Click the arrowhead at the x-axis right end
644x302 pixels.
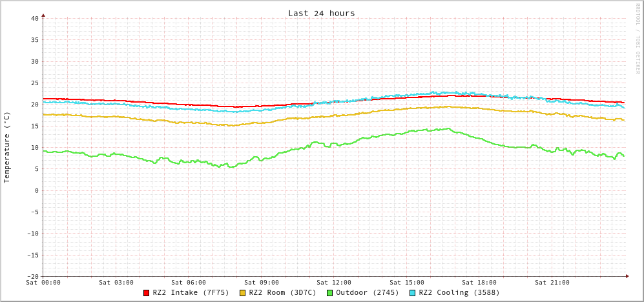click(627, 276)
